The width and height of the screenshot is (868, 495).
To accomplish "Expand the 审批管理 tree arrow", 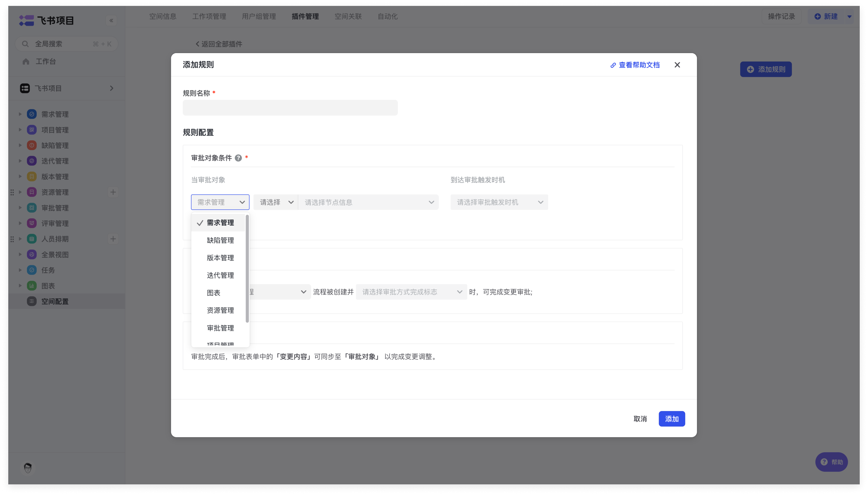I will [x=20, y=208].
